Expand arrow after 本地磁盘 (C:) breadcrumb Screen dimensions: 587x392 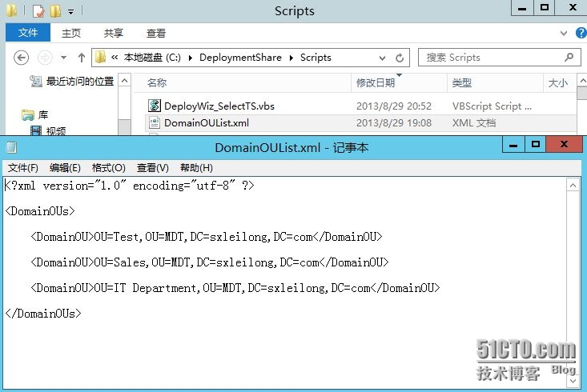[190, 58]
